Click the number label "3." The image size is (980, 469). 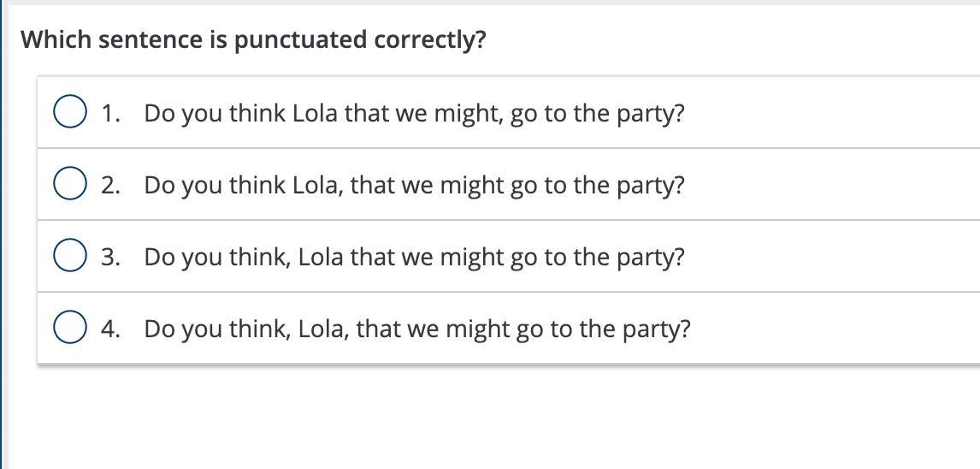[x=110, y=258]
